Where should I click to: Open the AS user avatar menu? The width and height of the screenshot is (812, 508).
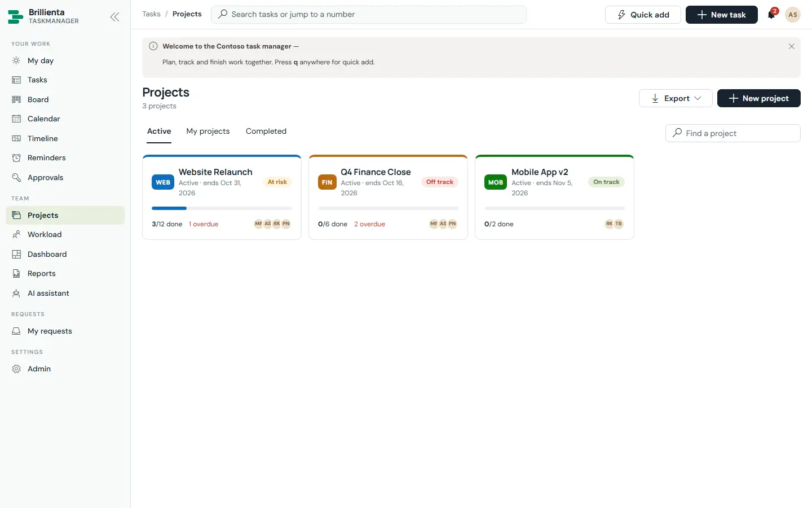click(x=793, y=15)
